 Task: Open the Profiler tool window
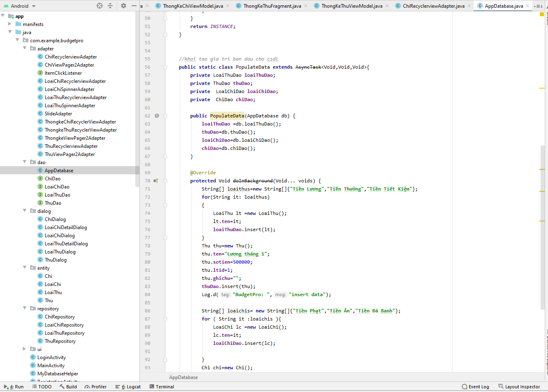(96, 387)
